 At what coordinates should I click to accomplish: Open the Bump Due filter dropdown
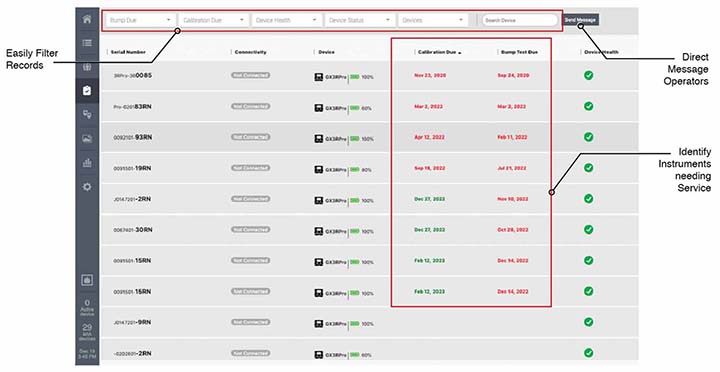[140, 20]
